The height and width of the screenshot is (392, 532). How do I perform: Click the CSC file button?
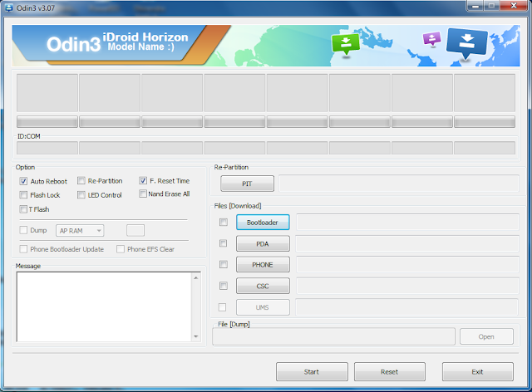pos(263,286)
